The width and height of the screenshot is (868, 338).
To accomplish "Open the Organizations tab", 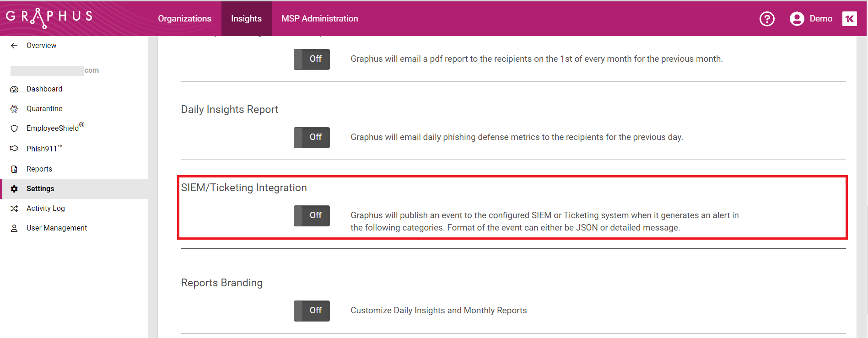I will click(184, 19).
